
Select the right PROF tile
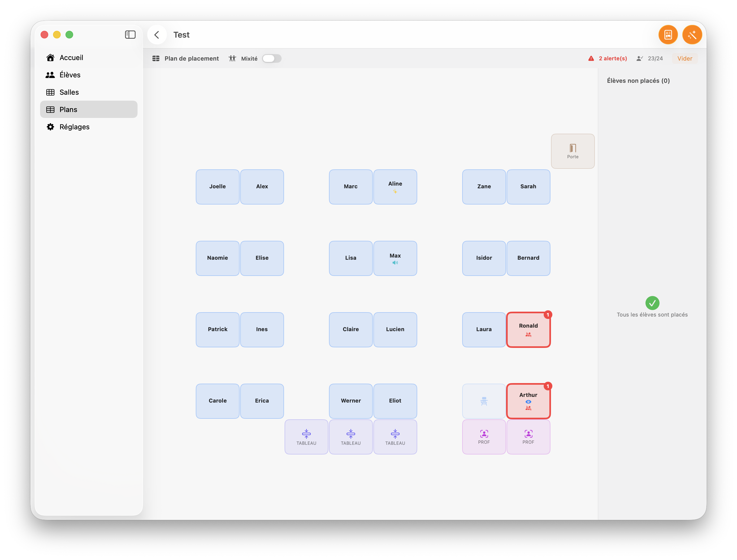tap(528, 437)
